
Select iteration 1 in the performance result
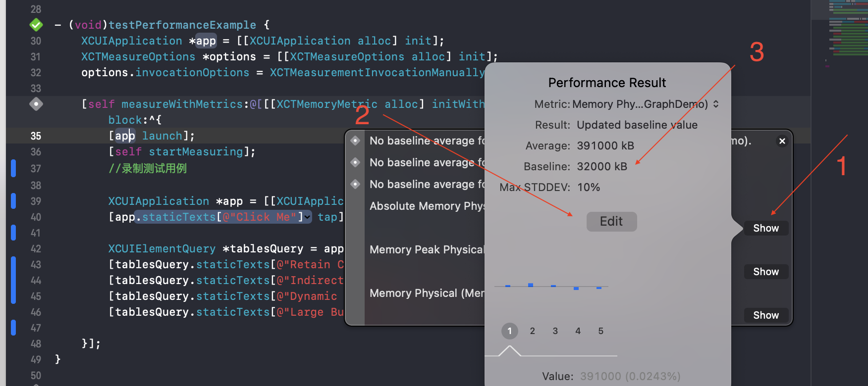509,331
